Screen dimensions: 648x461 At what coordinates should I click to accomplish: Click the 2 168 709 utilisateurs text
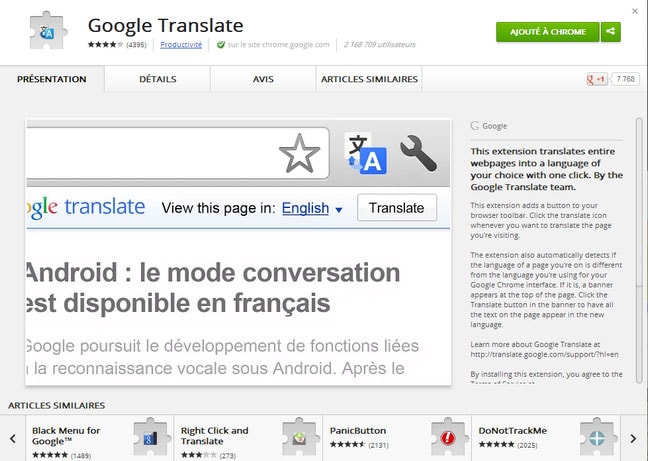click(x=379, y=45)
